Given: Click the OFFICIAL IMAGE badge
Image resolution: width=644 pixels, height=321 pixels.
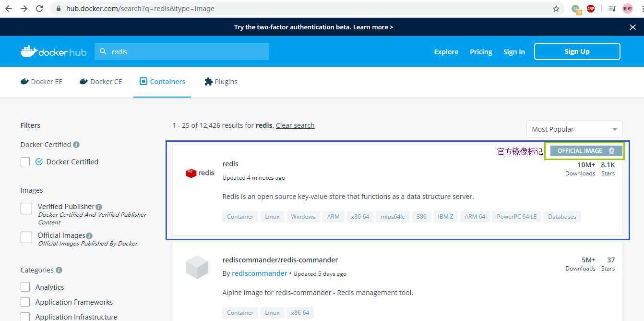Looking at the screenshot, I should click(x=586, y=151).
